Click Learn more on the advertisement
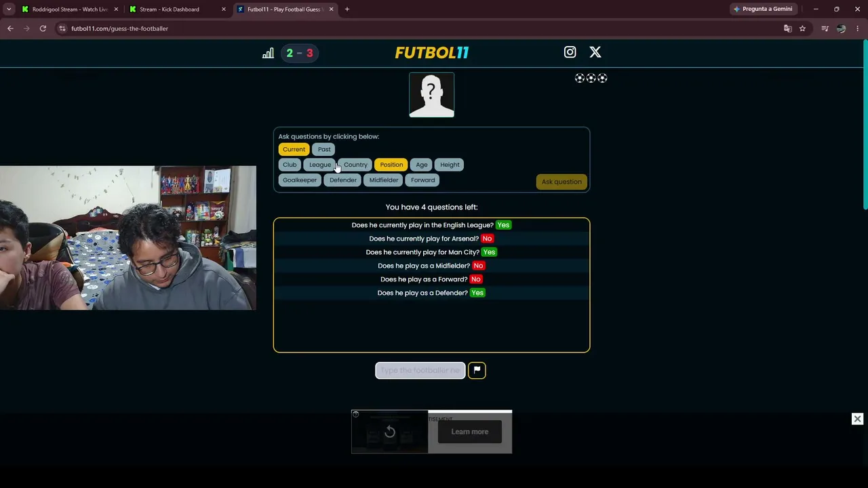Image resolution: width=868 pixels, height=488 pixels. [x=470, y=432]
